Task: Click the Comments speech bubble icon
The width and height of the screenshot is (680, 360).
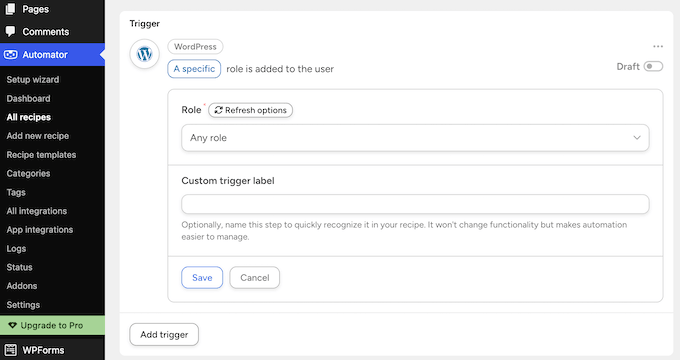Action: 10,31
